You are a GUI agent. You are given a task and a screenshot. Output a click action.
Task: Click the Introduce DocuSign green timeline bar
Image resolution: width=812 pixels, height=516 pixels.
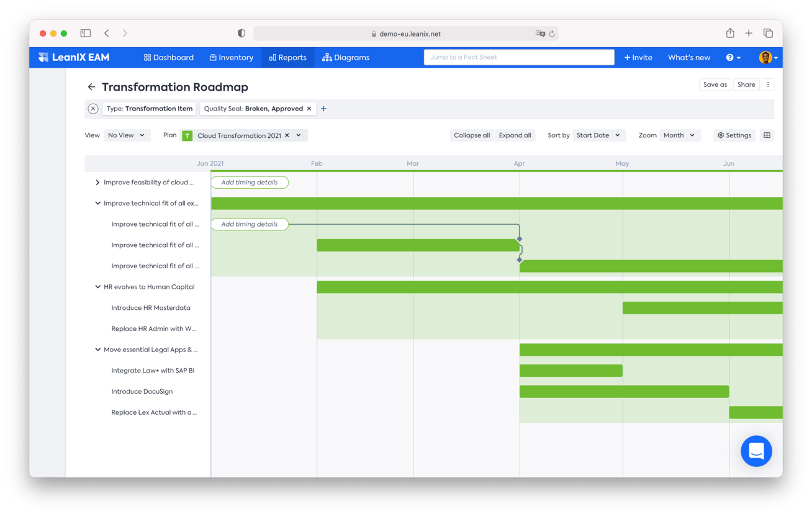624,392
